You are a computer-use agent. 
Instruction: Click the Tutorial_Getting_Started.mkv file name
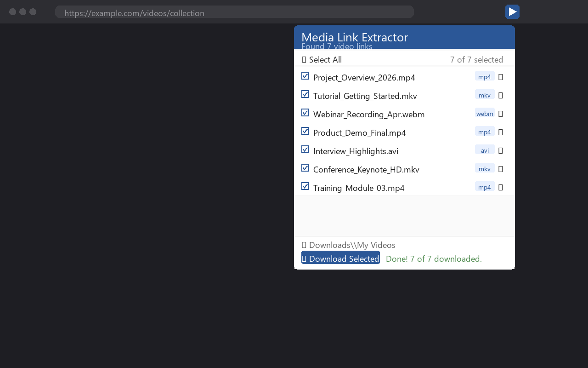pos(365,96)
